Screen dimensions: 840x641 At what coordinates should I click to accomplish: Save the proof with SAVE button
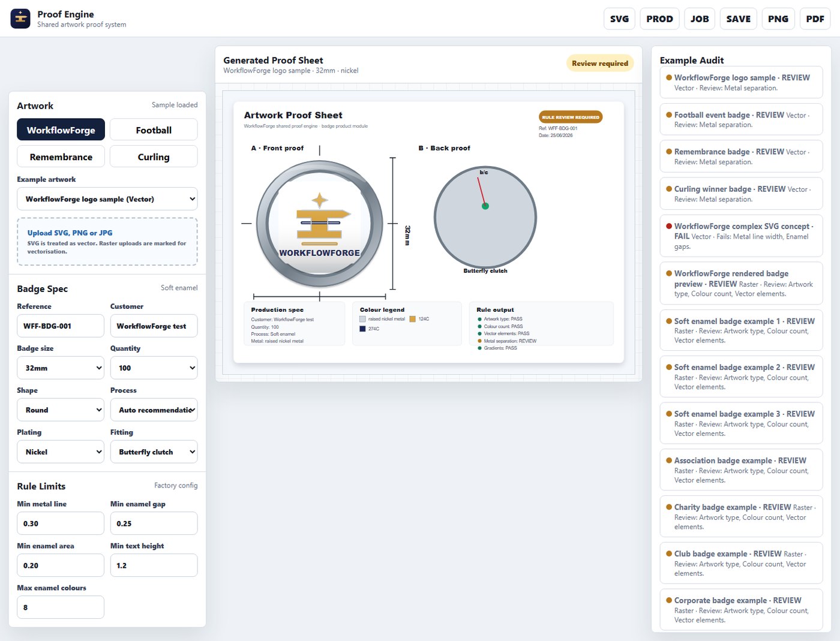[x=739, y=19]
